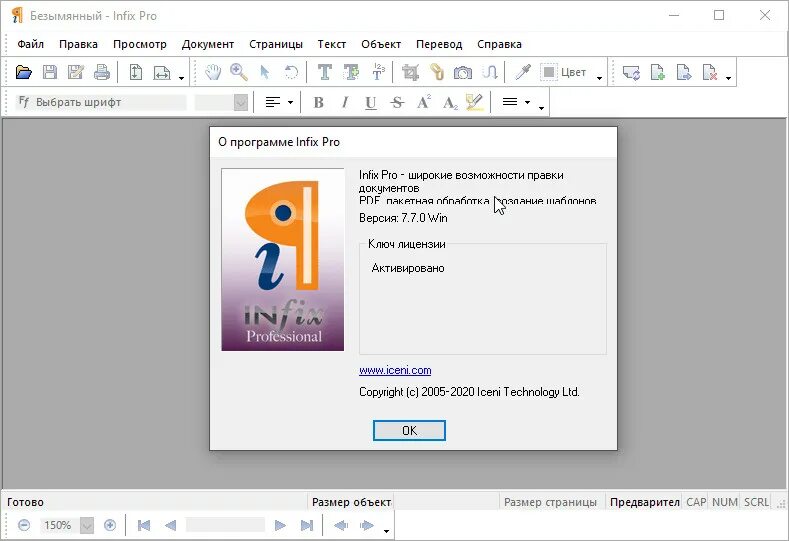Select the Object arrow pointer tool

(265, 72)
